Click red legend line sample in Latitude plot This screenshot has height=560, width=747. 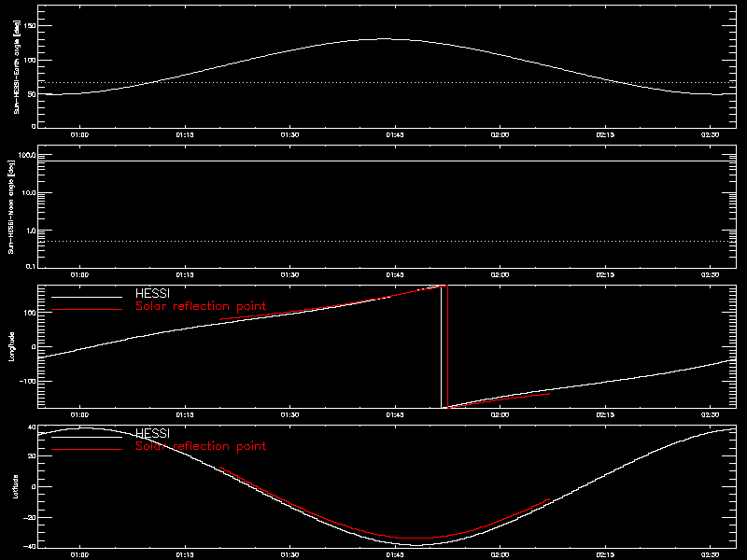[x=87, y=450]
